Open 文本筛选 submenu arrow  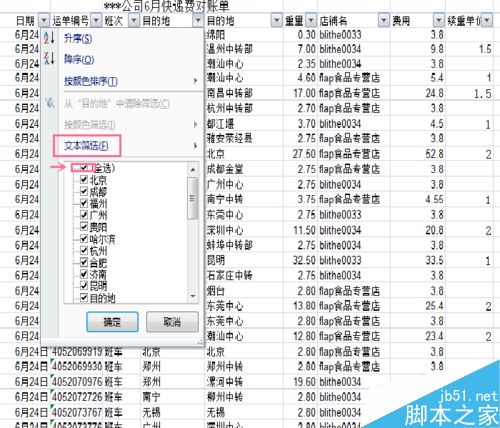point(195,146)
